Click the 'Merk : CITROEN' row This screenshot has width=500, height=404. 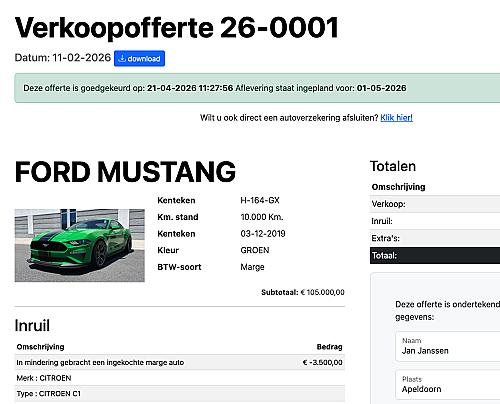click(x=180, y=378)
